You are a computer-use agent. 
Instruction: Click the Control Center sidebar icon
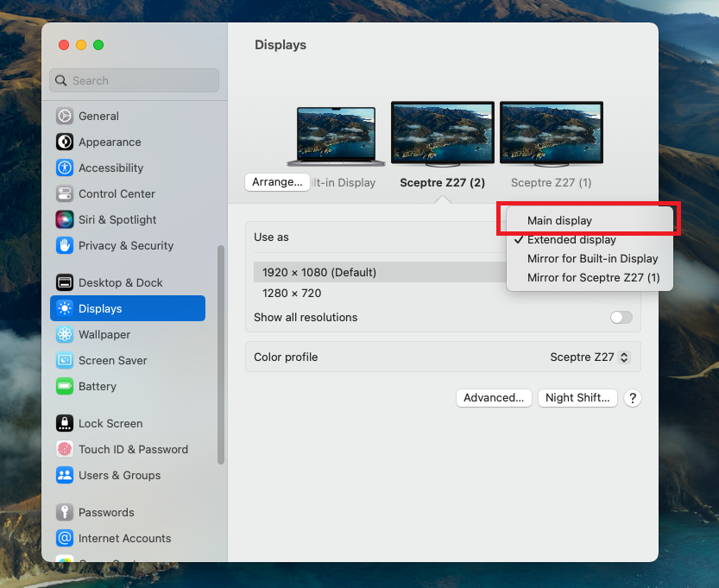pyautogui.click(x=65, y=193)
